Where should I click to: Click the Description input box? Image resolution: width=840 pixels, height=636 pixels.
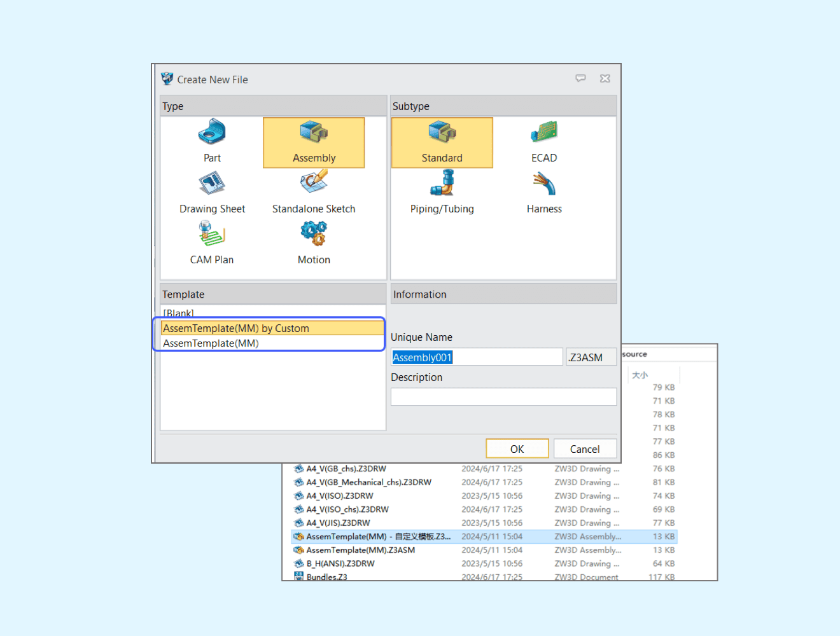pyautogui.click(x=503, y=397)
